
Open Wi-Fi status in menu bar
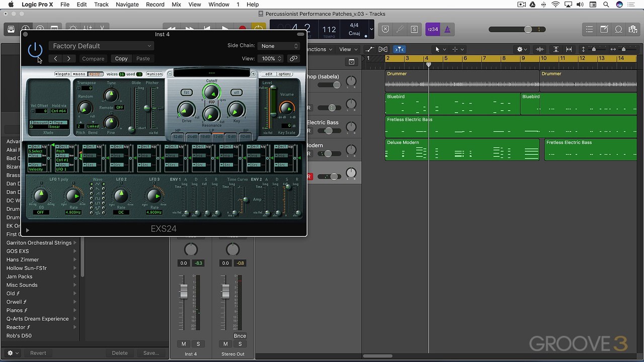555,5
